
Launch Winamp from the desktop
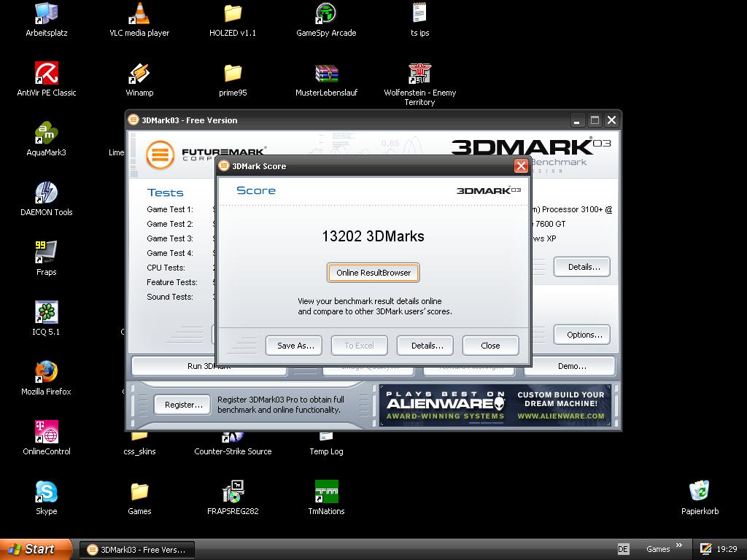coord(139,79)
